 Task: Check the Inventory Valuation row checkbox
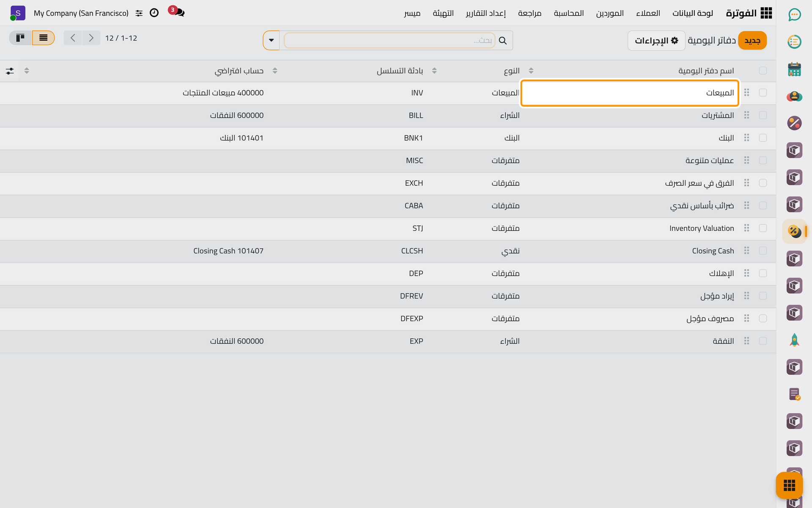[763, 228]
